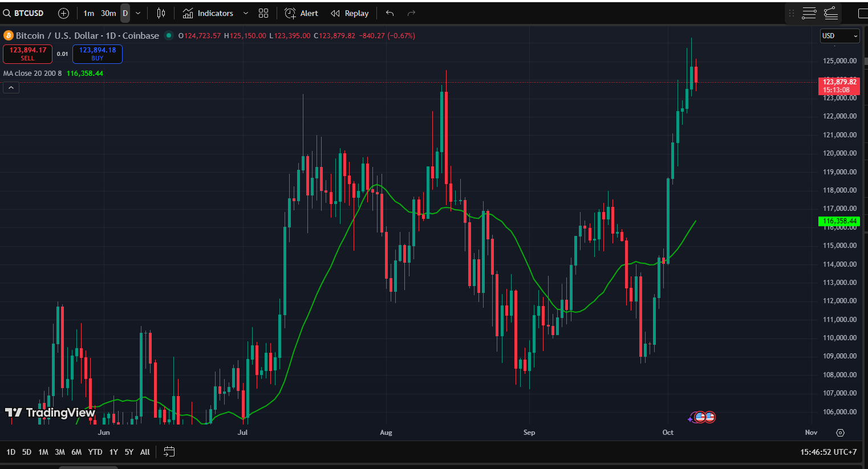868x469 pixels.
Task: Click the undo arrow
Action: coord(390,13)
